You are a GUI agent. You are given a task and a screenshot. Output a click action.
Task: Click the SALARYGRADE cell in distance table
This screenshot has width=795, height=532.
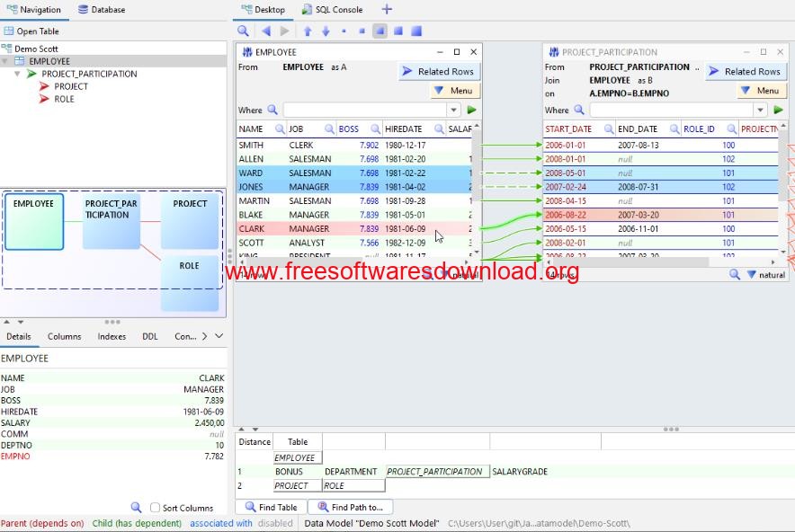point(520,472)
